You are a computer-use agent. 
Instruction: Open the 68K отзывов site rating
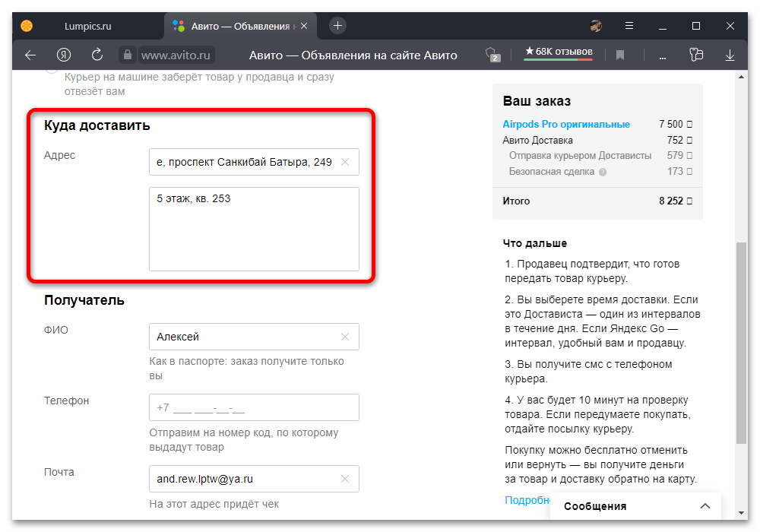pyautogui.click(x=559, y=52)
